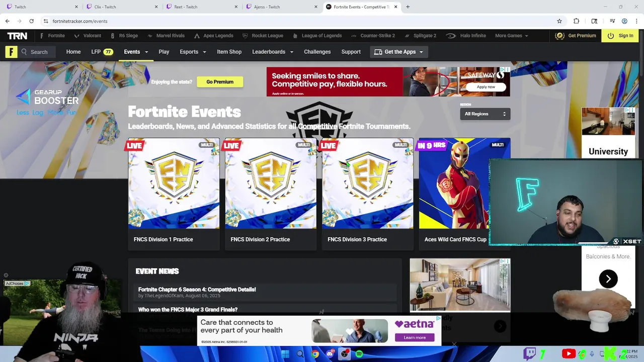Open Spotify from the taskbar
The height and width of the screenshot is (362, 644).
[x=359, y=354]
